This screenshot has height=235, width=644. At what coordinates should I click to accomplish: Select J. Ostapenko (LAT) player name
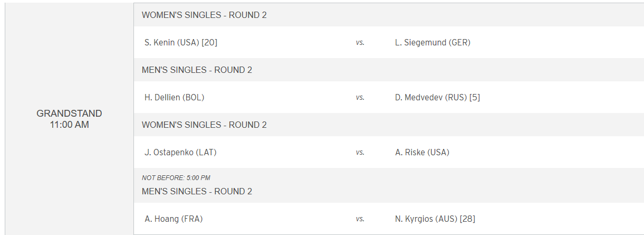[180, 153]
